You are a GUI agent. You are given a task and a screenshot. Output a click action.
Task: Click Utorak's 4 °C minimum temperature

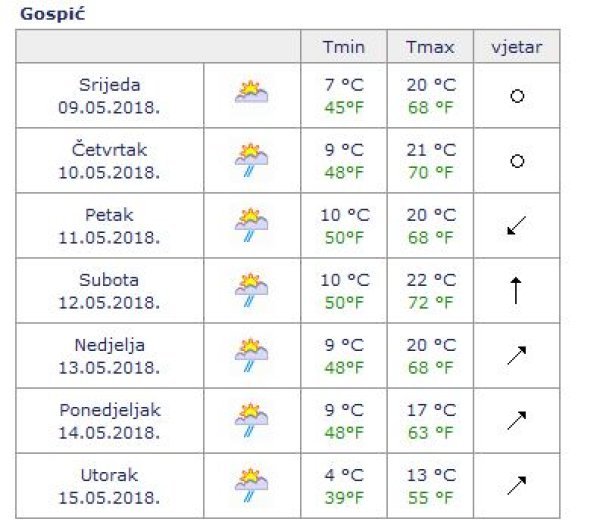point(343,474)
